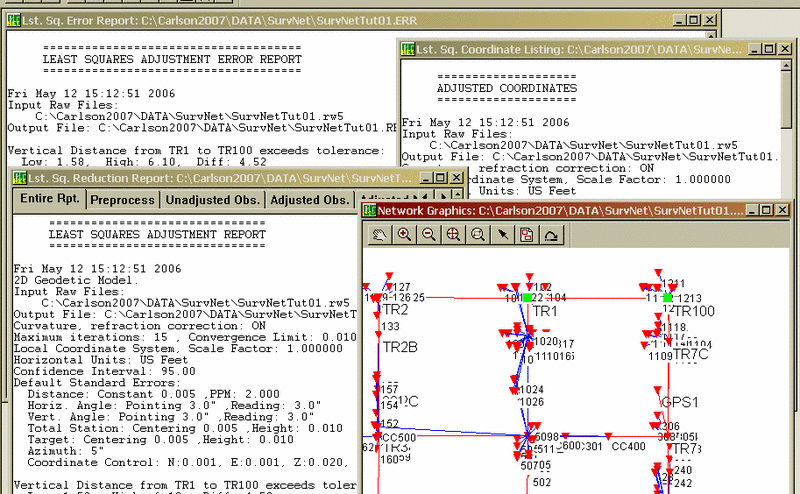The height and width of the screenshot is (494, 800).
Task: Click the refresh/redraw curved arrow icon
Action: click(x=551, y=235)
